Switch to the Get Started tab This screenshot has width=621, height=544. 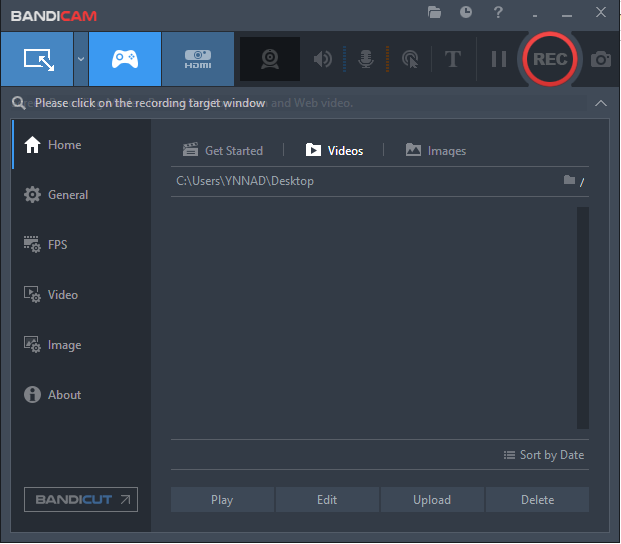(223, 150)
